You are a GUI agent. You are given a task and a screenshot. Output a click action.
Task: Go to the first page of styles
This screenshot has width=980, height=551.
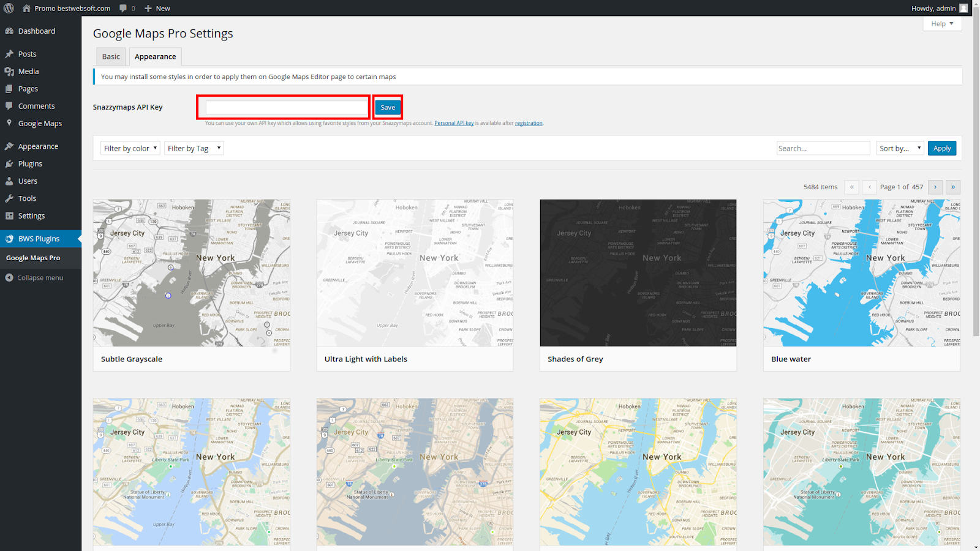pyautogui.click(x=851, y=187)
